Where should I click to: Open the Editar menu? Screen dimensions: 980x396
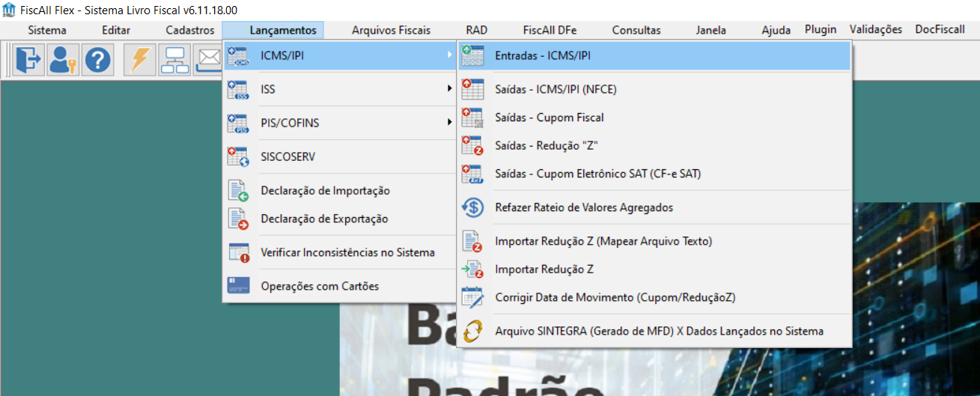coord(116,30)
